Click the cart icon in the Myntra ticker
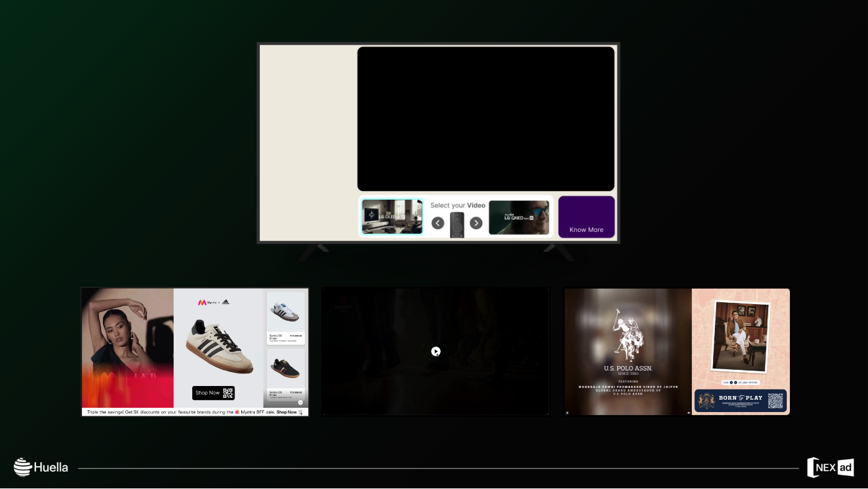Viewport: 868px width, 489px height. pyautogui.click(x=301, y=412)
